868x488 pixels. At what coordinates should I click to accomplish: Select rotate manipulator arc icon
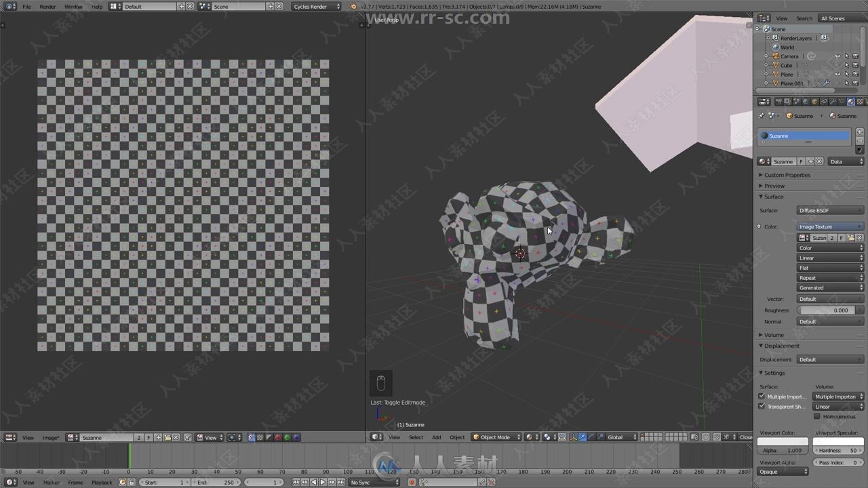(x=591, y=437)
